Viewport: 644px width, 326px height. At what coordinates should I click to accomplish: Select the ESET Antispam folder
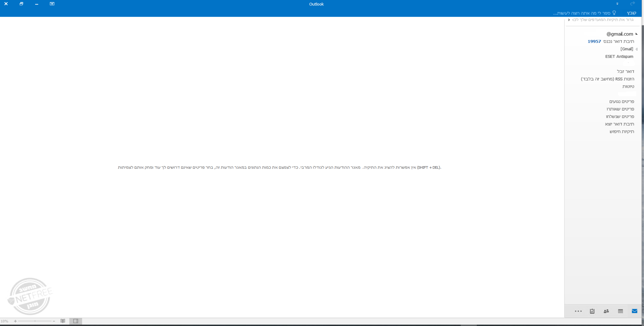619,57
